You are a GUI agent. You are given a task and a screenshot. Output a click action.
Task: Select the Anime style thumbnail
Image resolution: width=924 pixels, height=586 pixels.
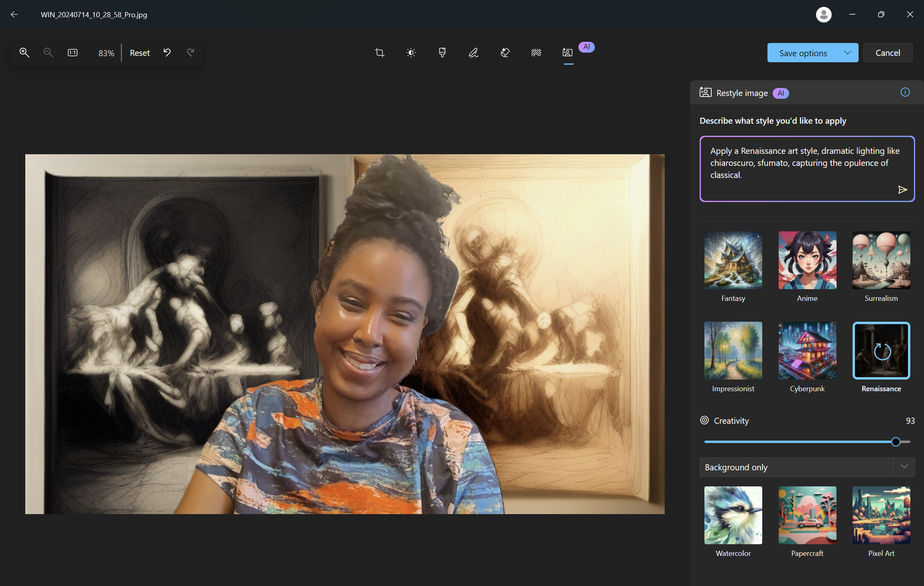pyautogui.click(x=807, y=260)
